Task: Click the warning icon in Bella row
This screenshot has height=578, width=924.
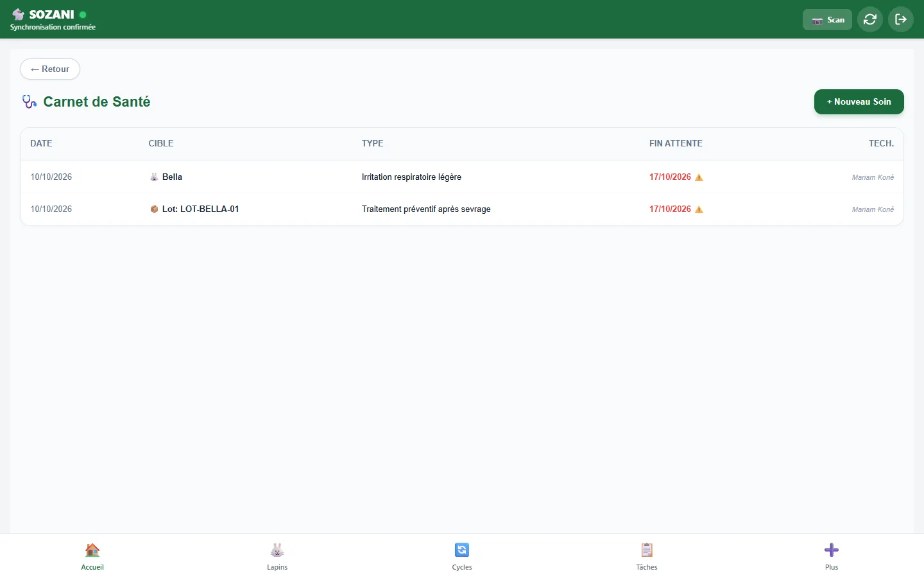Action: click(x=699, y=177)
